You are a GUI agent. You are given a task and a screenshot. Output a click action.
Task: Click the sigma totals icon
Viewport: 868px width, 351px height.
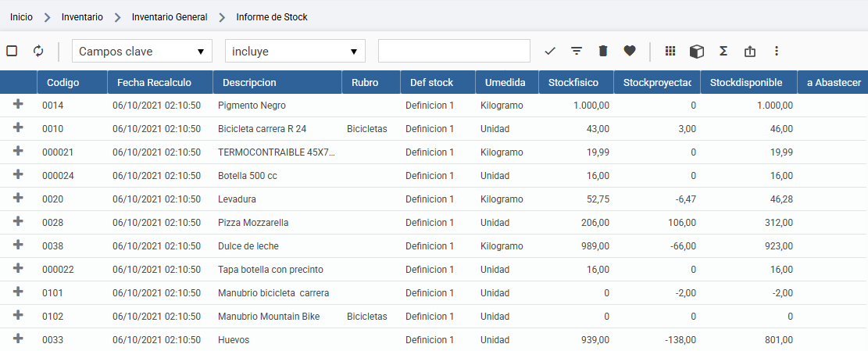coord(723,51)
